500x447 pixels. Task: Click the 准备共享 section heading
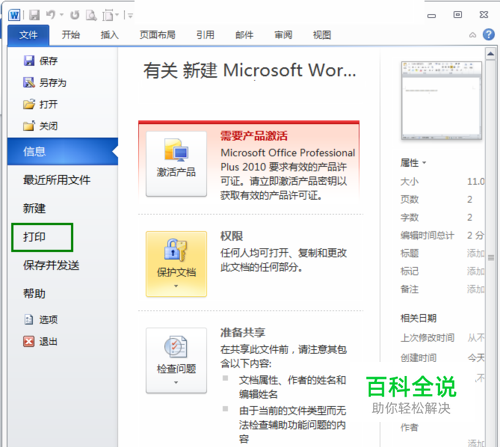[243, 332]
